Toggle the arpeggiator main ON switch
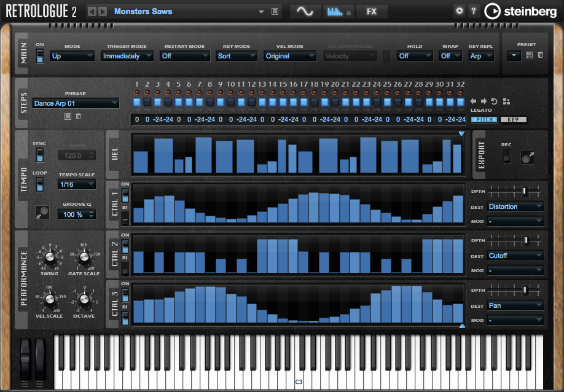The width and height of the screenshot is (564, 392). (40, 57)
